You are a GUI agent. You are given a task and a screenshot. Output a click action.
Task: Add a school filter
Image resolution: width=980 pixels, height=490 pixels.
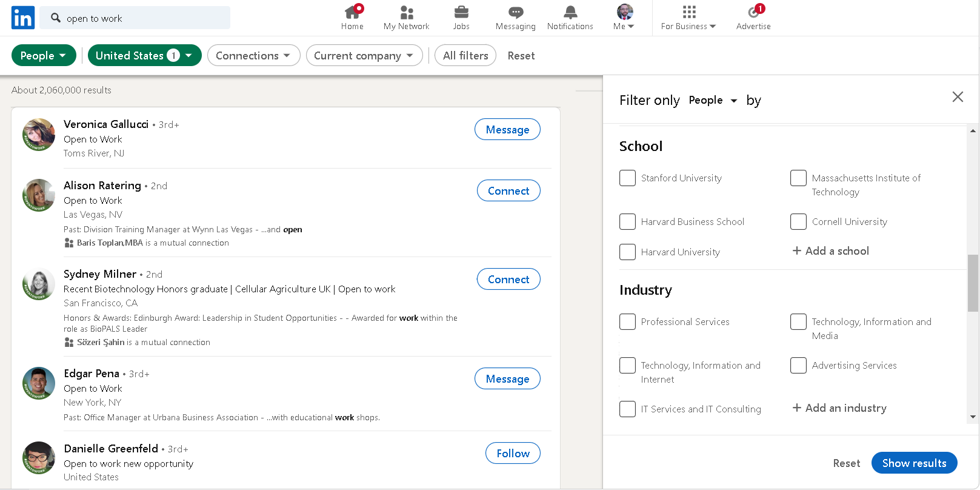click(831, 251)
